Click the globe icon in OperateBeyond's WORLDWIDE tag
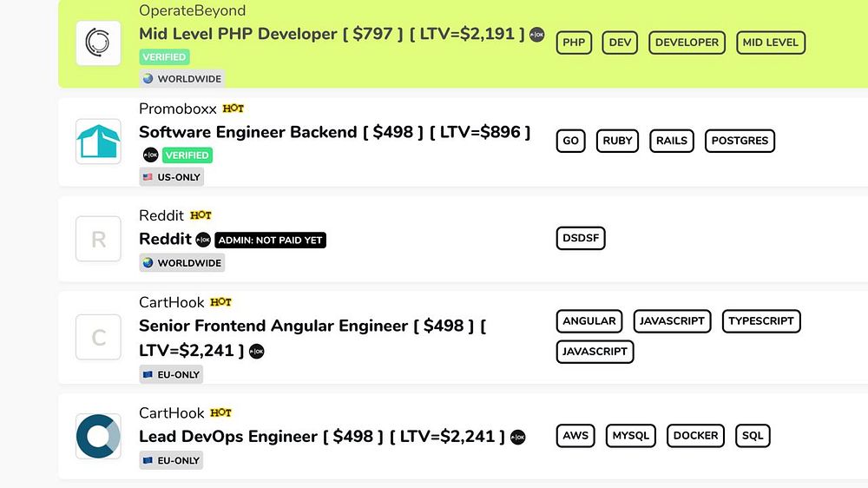 [x=148, y=79]
